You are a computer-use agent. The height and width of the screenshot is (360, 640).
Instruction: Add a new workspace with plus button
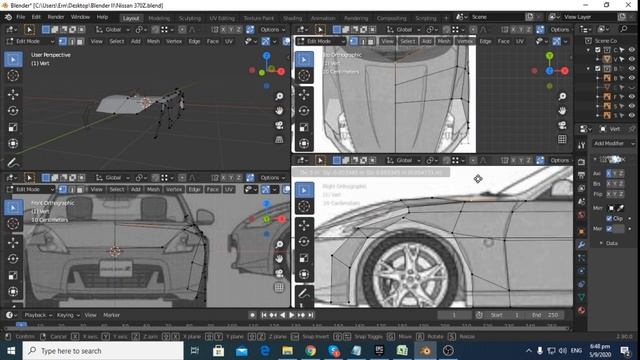coord(446,18)
